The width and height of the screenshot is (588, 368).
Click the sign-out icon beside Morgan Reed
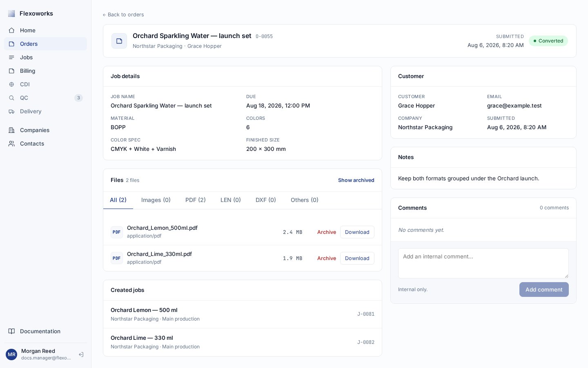click(81, 355)
